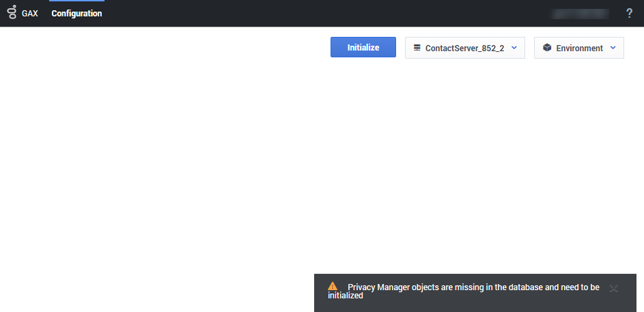Click the blue active indicator above Configuration
The image size is (644, 312).
[x=76, y=1]
